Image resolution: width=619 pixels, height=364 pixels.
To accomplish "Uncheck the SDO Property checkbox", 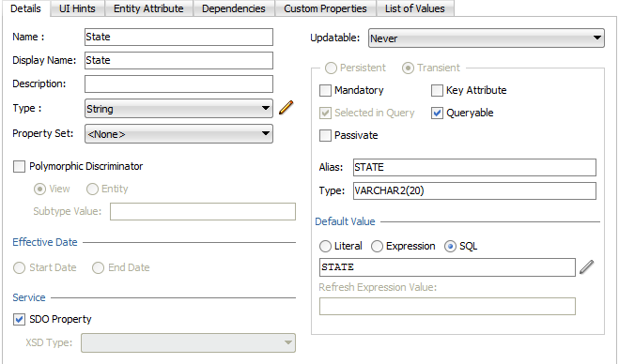I will tap(19, 319).
